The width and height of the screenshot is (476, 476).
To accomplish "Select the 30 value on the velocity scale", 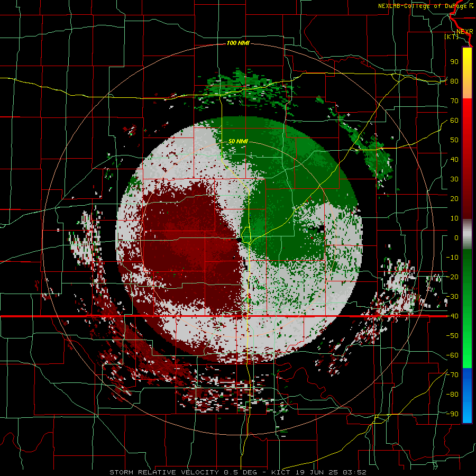I will pos(454,179).
